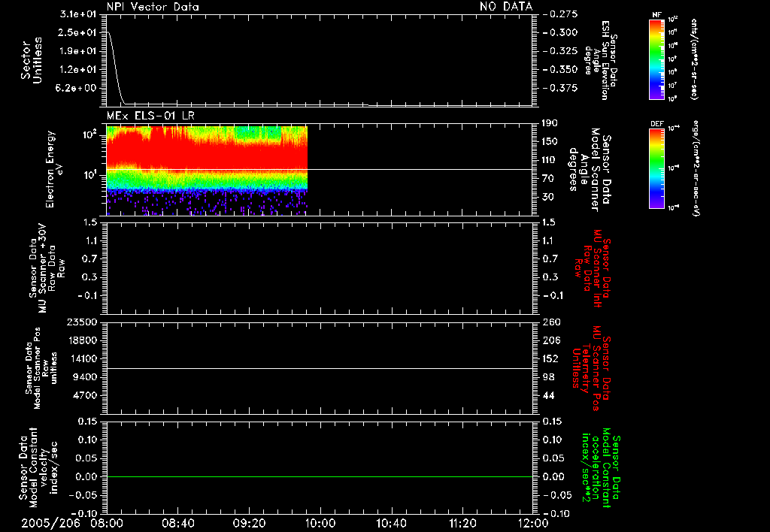Click the NF flux color bar
The width and height of the screenshot is (770, 532).
[x=657, y=59]
